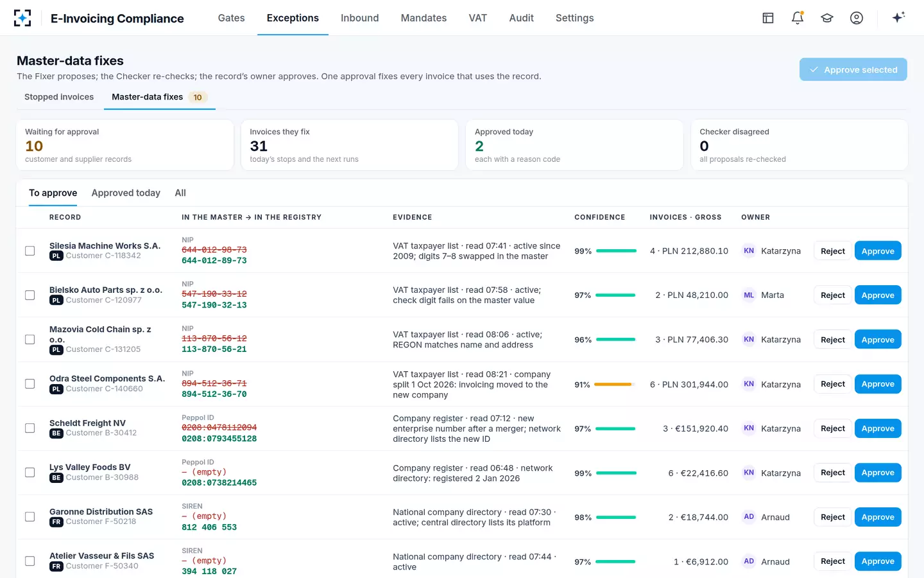This screenshot has width=924, height=578.
Task: Click the AD avatar in the Atelier Vasseur row
Action: coord(749,561)
